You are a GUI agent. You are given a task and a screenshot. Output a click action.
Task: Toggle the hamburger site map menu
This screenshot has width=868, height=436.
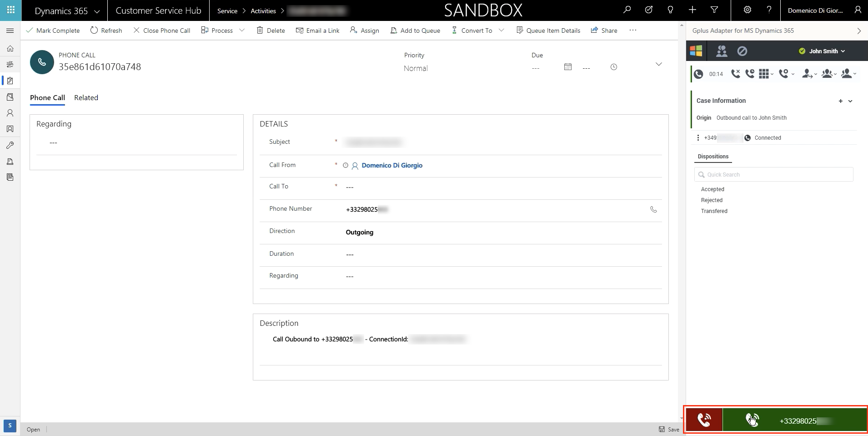10,30
